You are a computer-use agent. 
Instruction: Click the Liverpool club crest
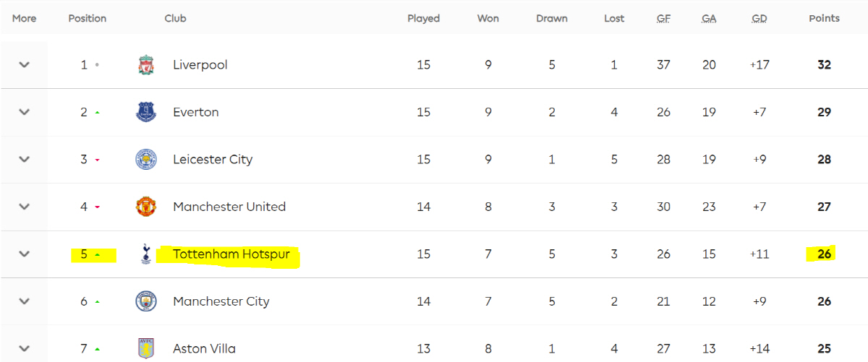click(146, 65)
